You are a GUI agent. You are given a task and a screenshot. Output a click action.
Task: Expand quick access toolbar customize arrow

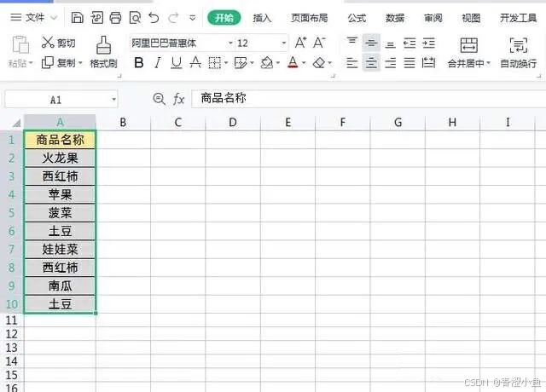coord(192,18)
